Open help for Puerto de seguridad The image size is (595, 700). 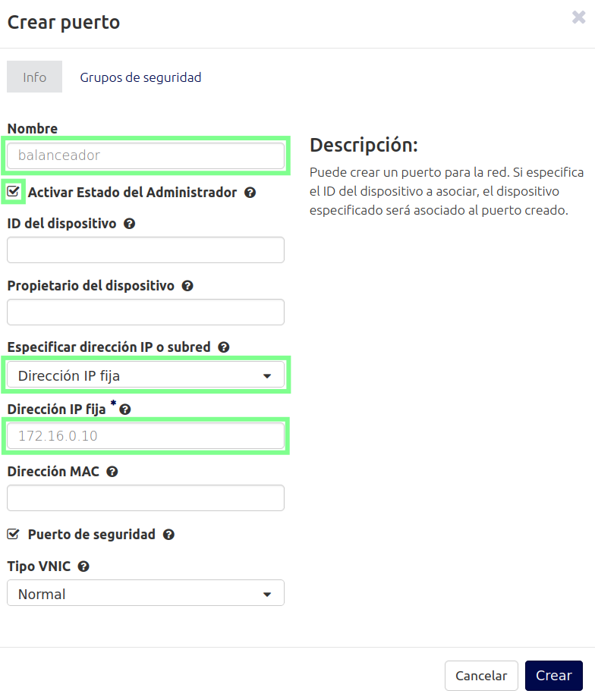[x=168, y=534]
